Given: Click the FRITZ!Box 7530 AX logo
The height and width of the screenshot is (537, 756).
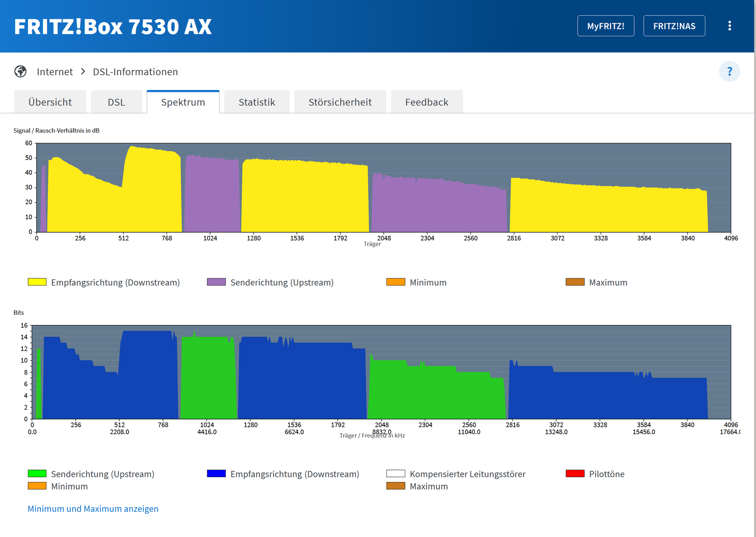Looking at the screenshot, I should [113, 27].
